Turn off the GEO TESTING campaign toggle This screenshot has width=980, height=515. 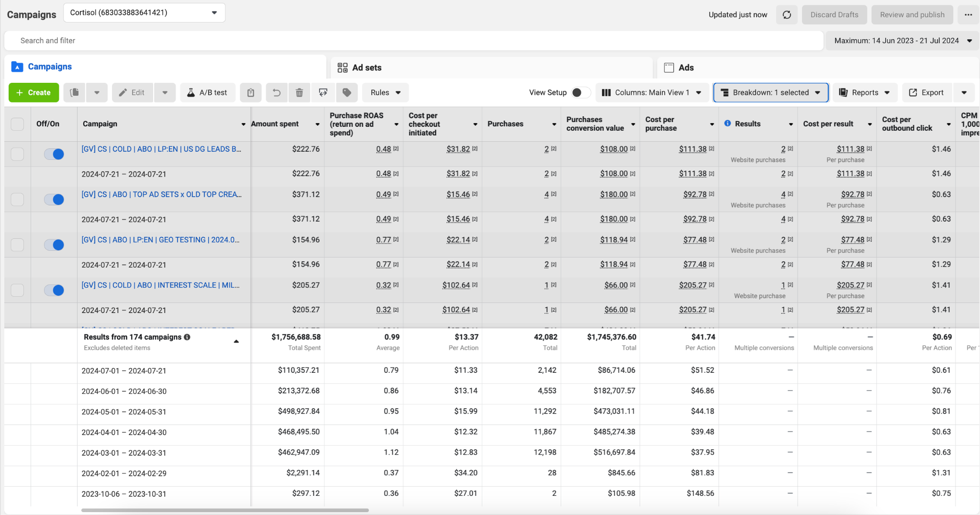pyautogui.click(x=54, y=245)
